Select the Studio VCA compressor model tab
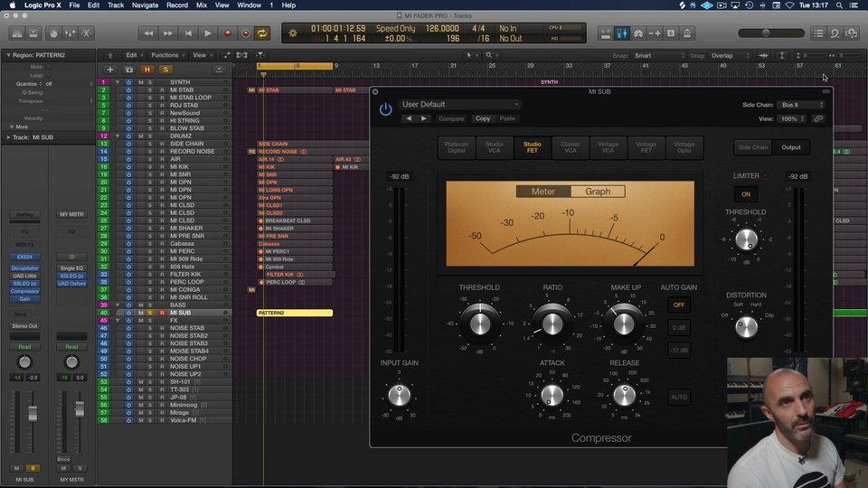 coord(495,147)
